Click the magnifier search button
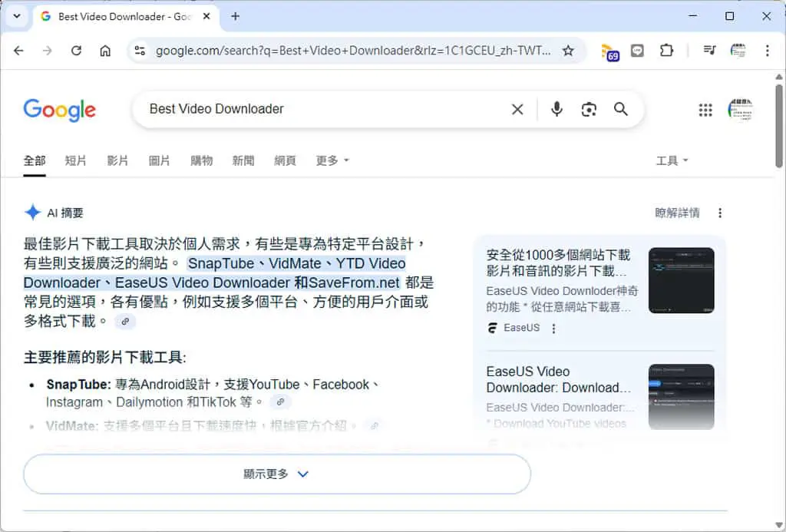Viewport: 786px width, 532px height. coord(620,109)
